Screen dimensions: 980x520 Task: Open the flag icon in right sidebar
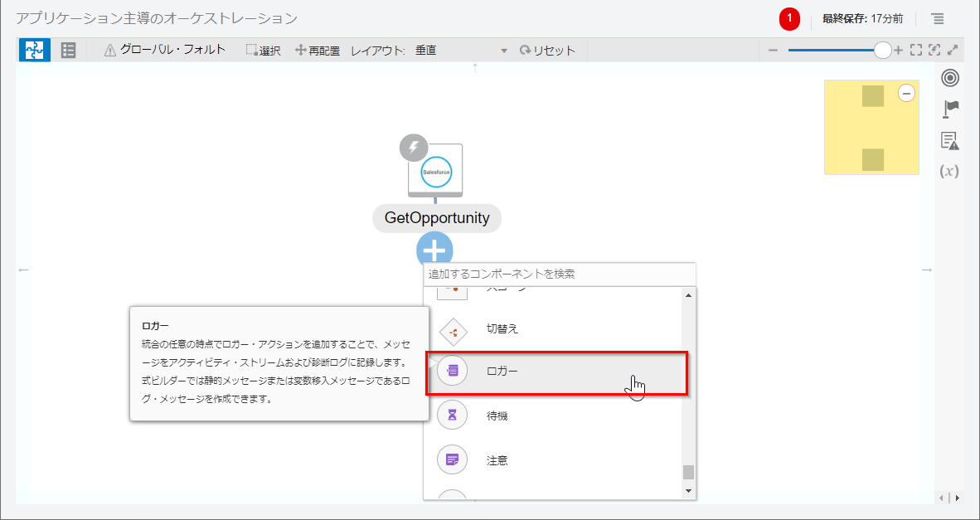click(x=950, y=109)
